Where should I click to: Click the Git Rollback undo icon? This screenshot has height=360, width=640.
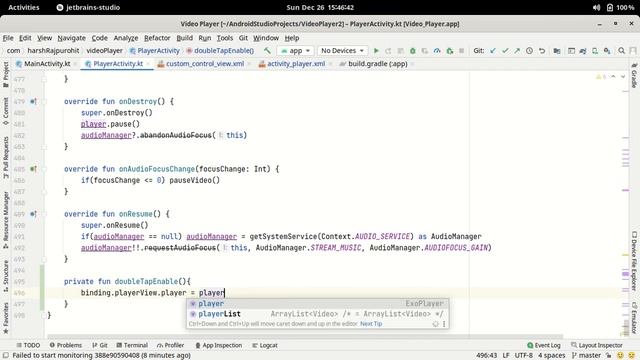pyautogui.click(x=542, y=51)
